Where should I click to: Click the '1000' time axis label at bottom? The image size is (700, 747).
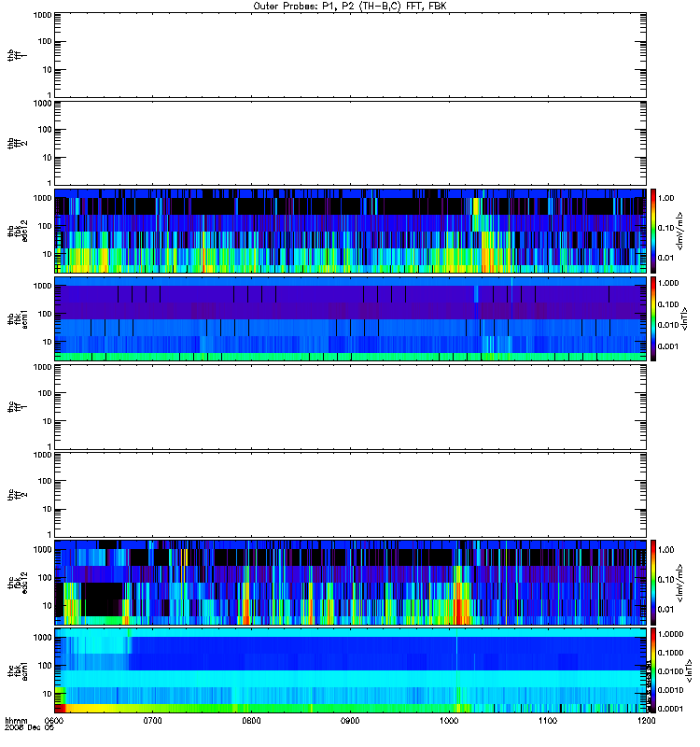pyautogui.click(x=449, y=720)
